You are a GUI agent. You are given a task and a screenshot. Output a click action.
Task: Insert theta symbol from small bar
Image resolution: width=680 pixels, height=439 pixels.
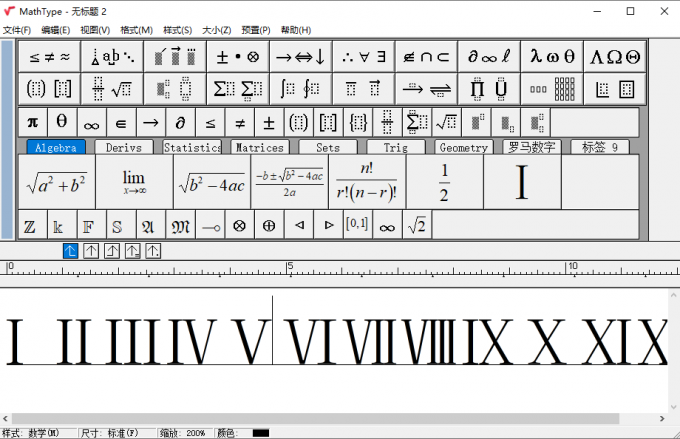[62, 123]
